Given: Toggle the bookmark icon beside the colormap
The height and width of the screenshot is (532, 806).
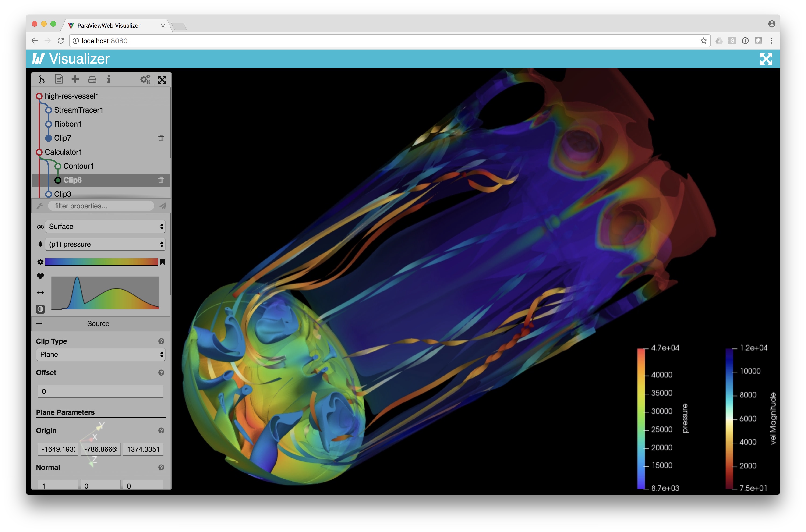Looking at the screenshot, I should click(x=163, y=262).
